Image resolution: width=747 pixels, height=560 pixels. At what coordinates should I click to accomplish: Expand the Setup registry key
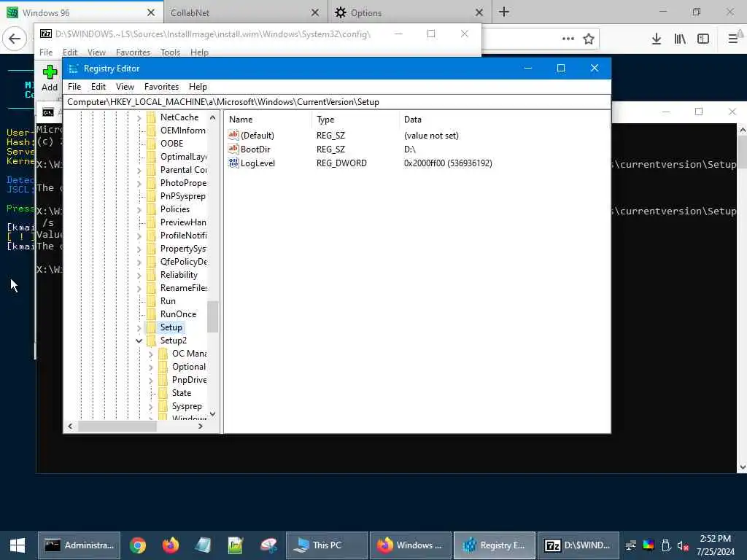coord(139,327)
